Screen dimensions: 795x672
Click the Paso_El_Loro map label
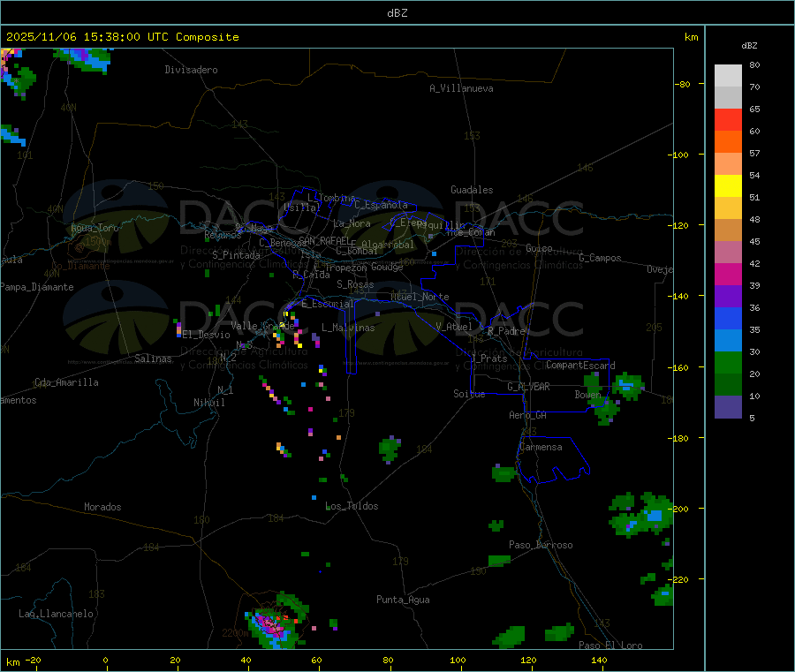[x=611, y=646]
